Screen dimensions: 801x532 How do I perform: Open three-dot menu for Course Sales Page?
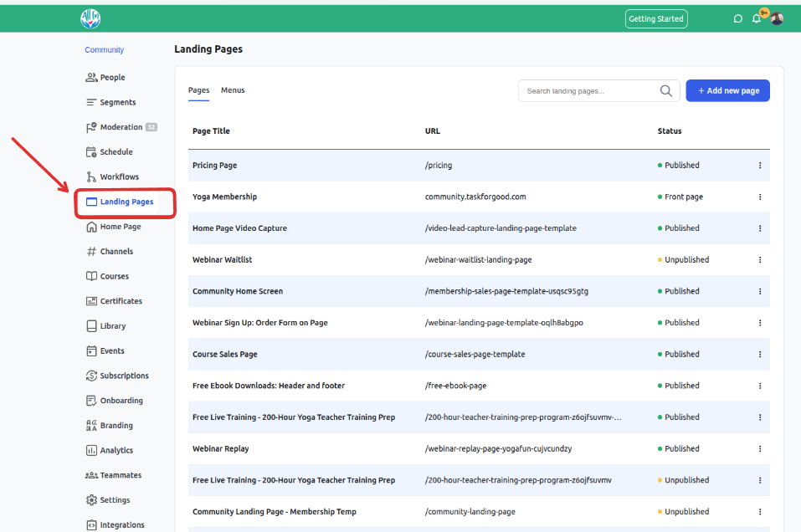click(x=760, y=355)
